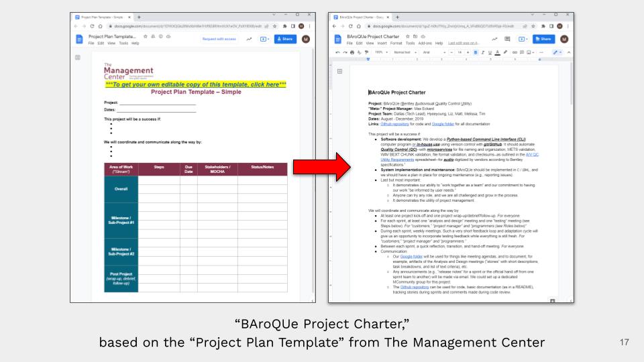Open the Normal text style dropdown
Image resolution: width=644 pixels, height=362 pixels.
click(x=404, y=52)
